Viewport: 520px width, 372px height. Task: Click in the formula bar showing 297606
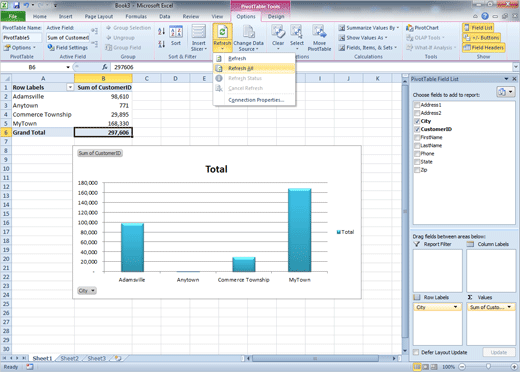coord(312,67)
